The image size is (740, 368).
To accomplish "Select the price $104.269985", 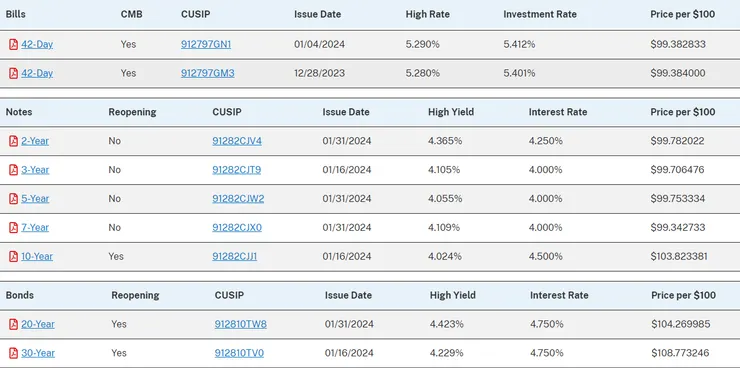I will point(681,324).
